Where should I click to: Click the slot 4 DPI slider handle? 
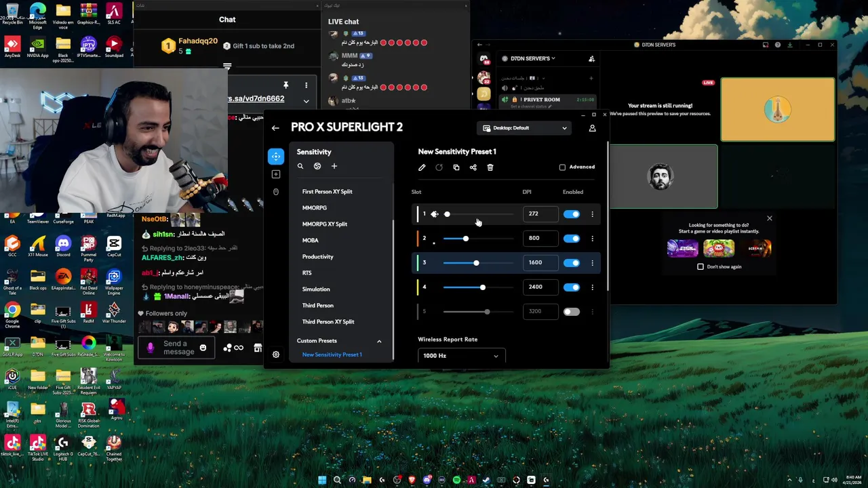(482, 287)
